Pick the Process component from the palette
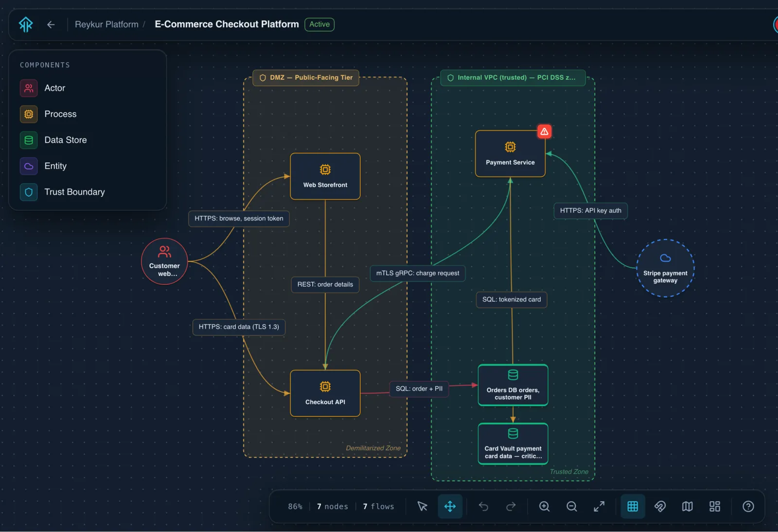This screenshot has height=532, width=778. (x=88, y=114)
